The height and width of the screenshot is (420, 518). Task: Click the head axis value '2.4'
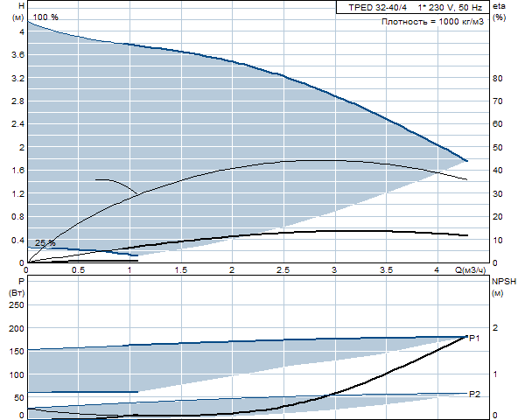tap(17, 124)
